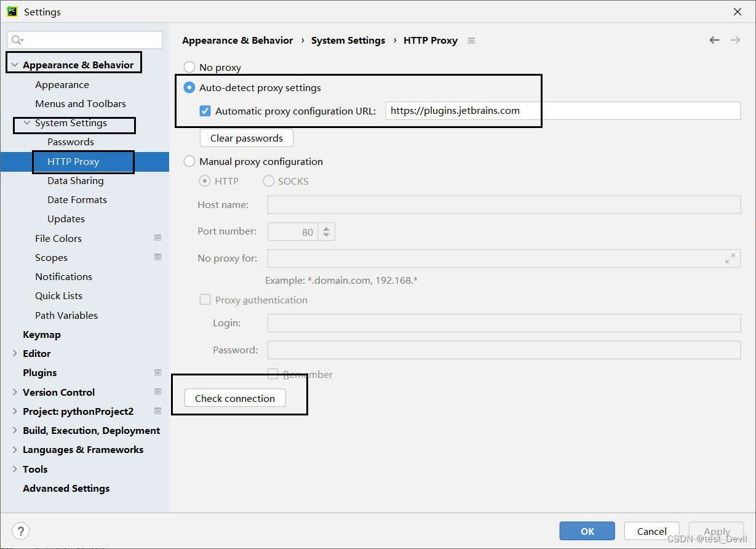Click Appearance & Behavior in the breadcrumb
The height and width of the screenshot is (549, 756).
(237, 40)
